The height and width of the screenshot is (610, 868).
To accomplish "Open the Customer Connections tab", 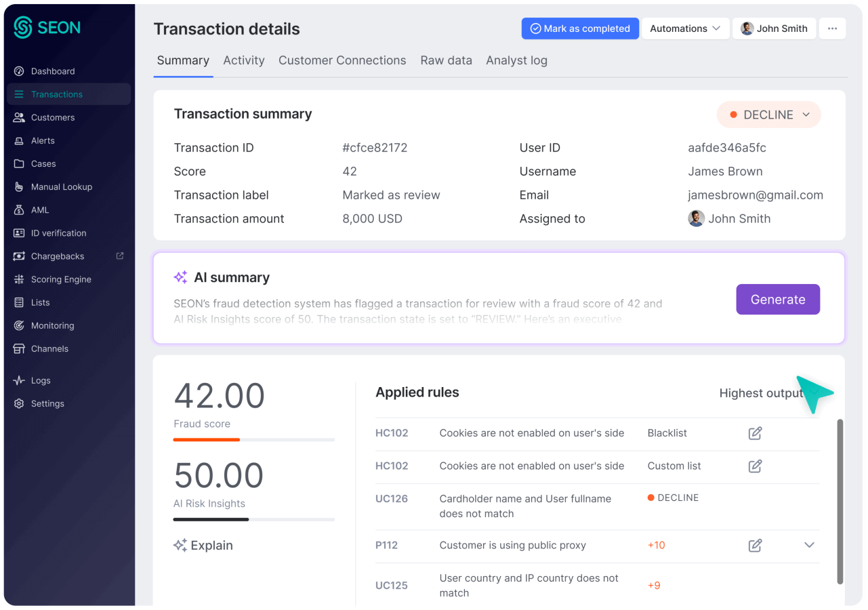I will (x=342, y=60).
